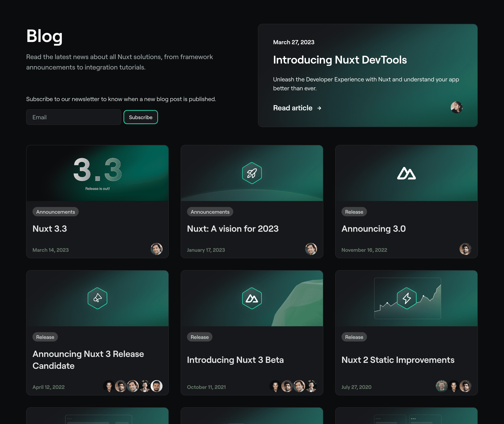Click the leftmost author avatar on the Static Improvements card
The width and height of the screenshot is (504, 424).
pos(442,386)
